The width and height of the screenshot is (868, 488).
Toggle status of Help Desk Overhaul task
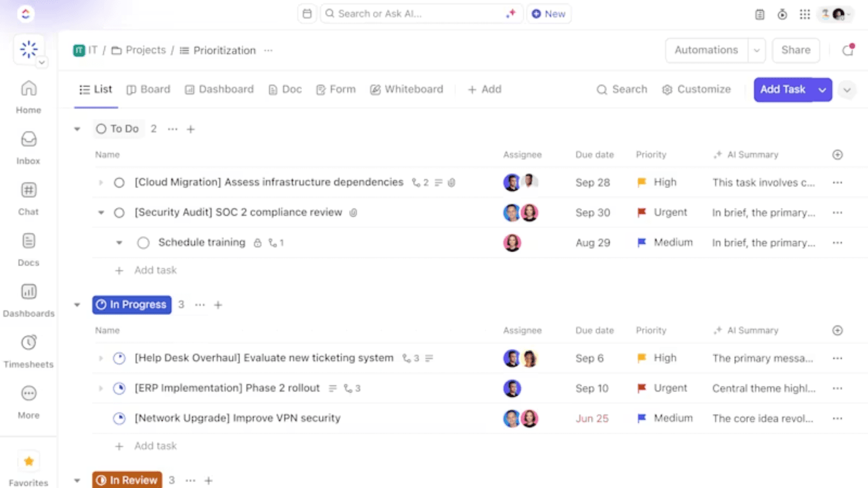coord(119,358)
